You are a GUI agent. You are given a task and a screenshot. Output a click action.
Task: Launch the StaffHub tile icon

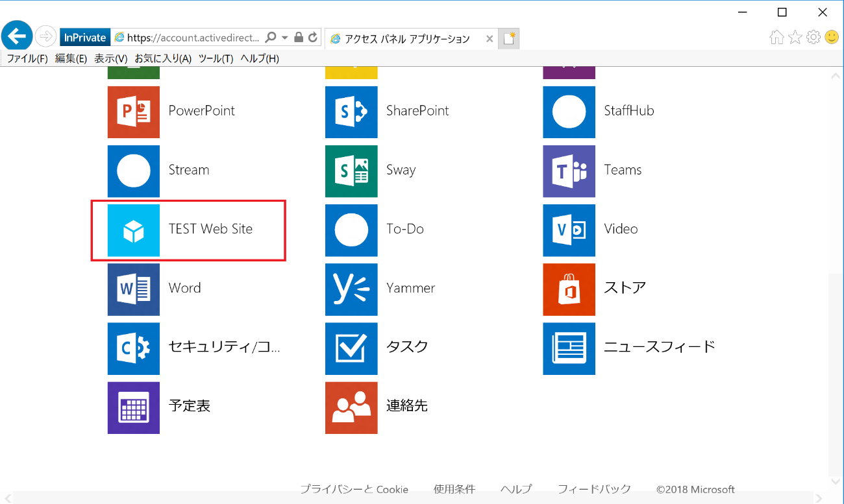569,112
